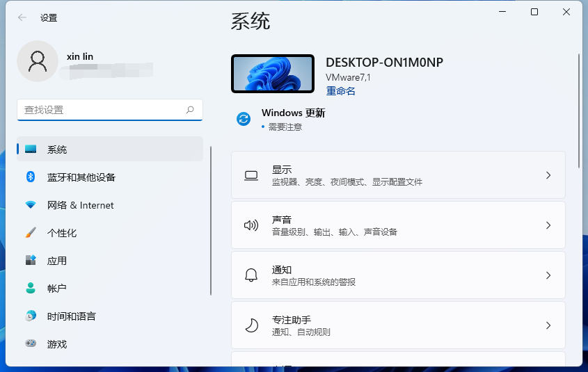This screenshot has height=372, width=588.
Task: Click the 重命名 link
Action: click(x=340, y=91)
